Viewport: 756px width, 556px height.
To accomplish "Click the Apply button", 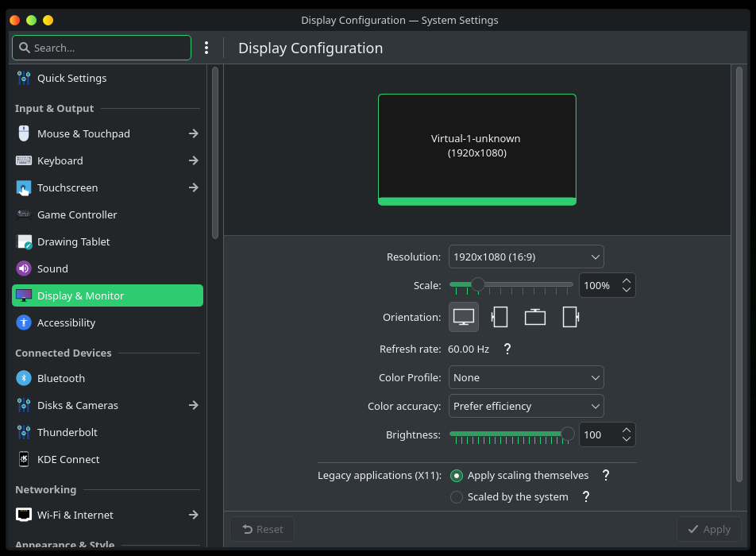I will click(708, 529).
